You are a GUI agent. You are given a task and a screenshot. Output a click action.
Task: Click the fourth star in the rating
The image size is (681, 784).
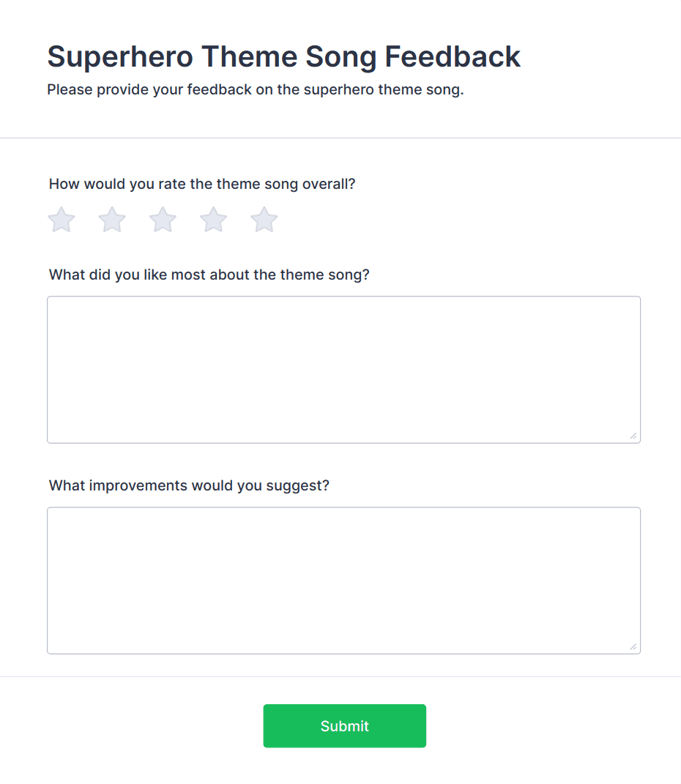point(213,220)
